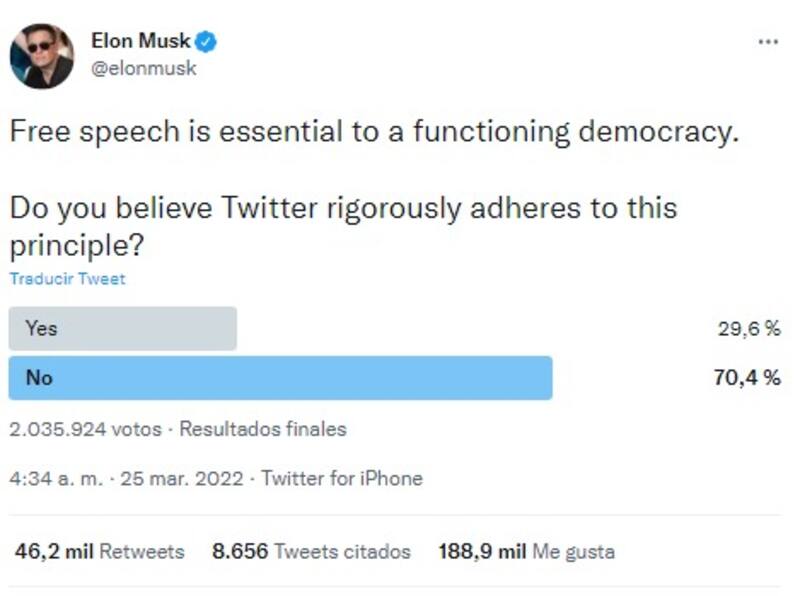Screen dimensions: 800x596
Task: Click the Resultados finales label
Action: pyautogui.click(x=262, y=429)
